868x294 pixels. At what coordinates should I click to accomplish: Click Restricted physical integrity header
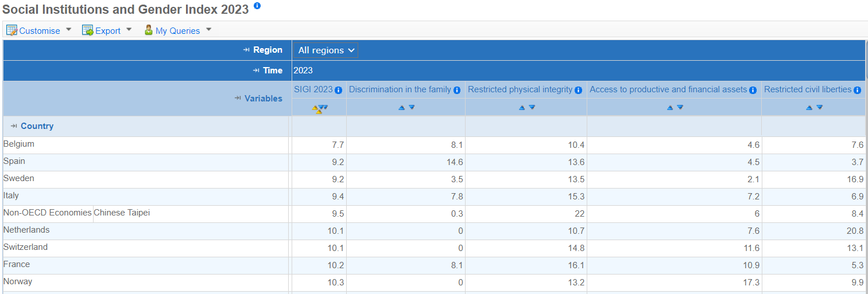click(x=520, y=89)
